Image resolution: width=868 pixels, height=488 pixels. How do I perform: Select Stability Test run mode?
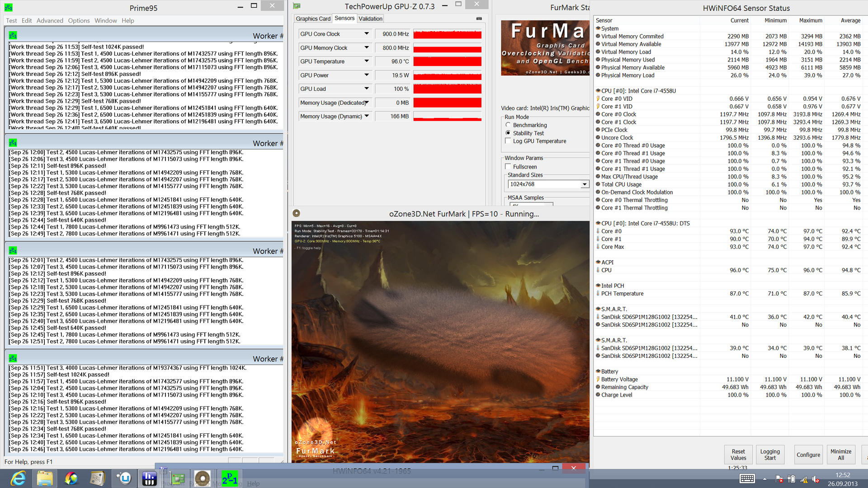[x=508, y=133]
